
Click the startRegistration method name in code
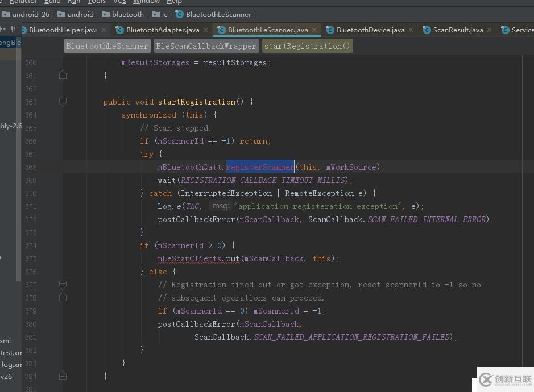point(197,102)
